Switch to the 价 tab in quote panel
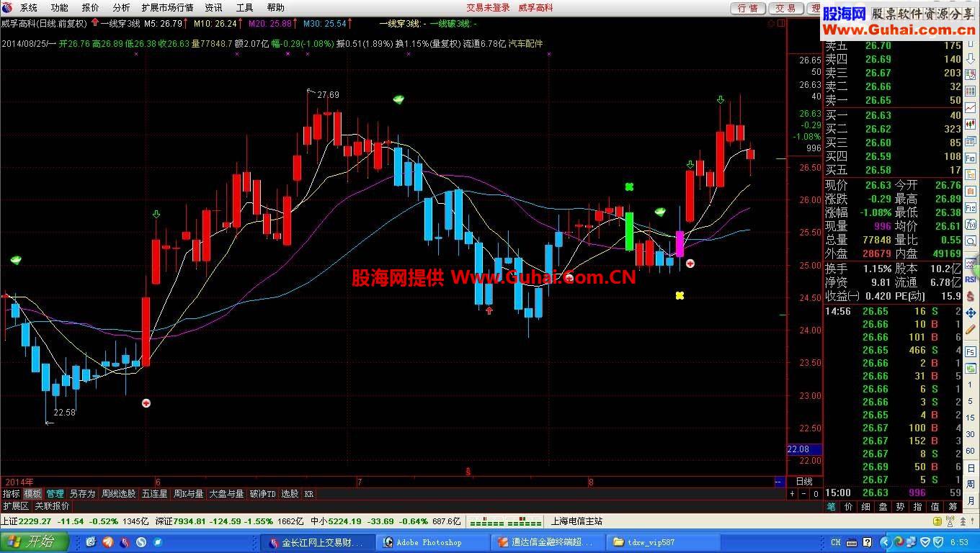Image resolution: width=980 pixels, height=553 pixels. click(x=848, y=507)
